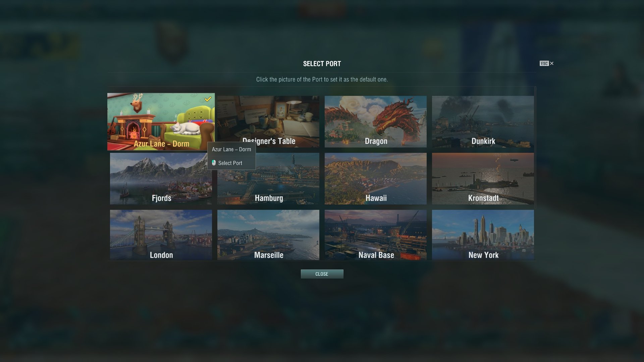Pick the New York port thumbnail
This screenshot has height=362, width=644.
pyautogui.click(x=483, y=235)
